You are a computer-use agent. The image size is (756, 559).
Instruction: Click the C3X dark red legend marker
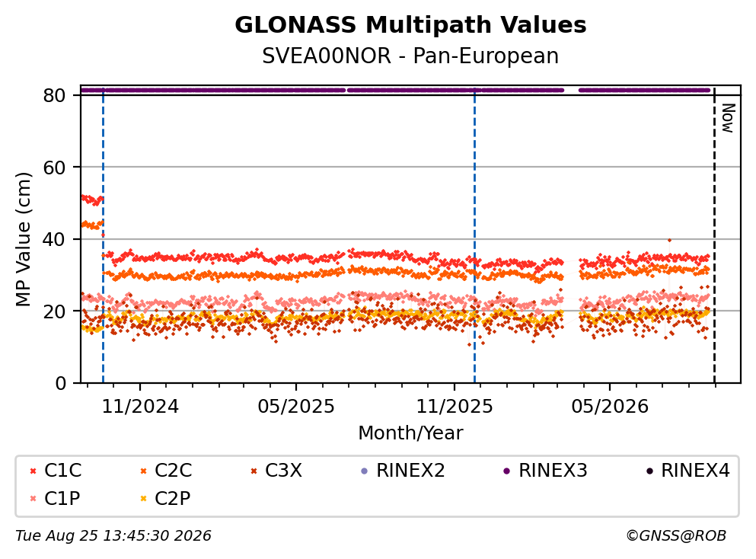254,471
